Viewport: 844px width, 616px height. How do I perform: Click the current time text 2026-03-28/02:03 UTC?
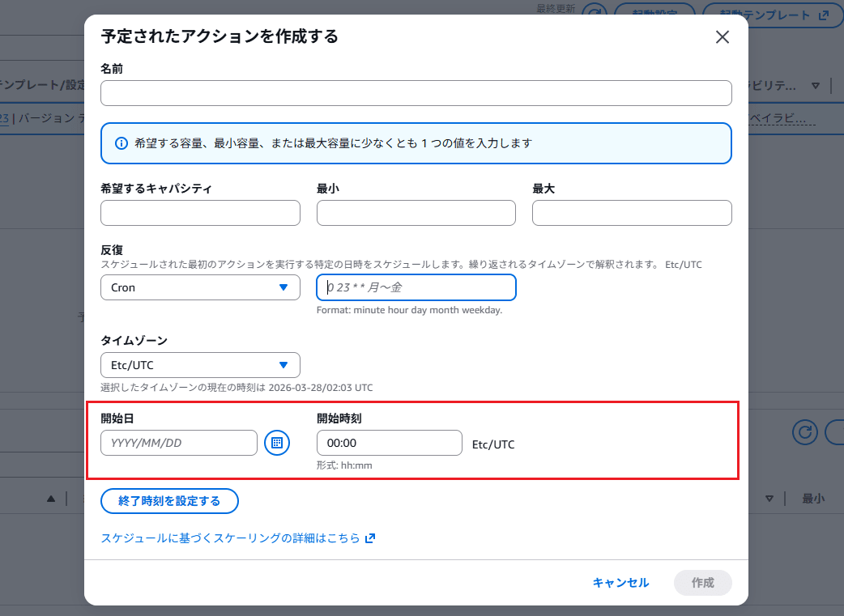click(x=320, y=388)
